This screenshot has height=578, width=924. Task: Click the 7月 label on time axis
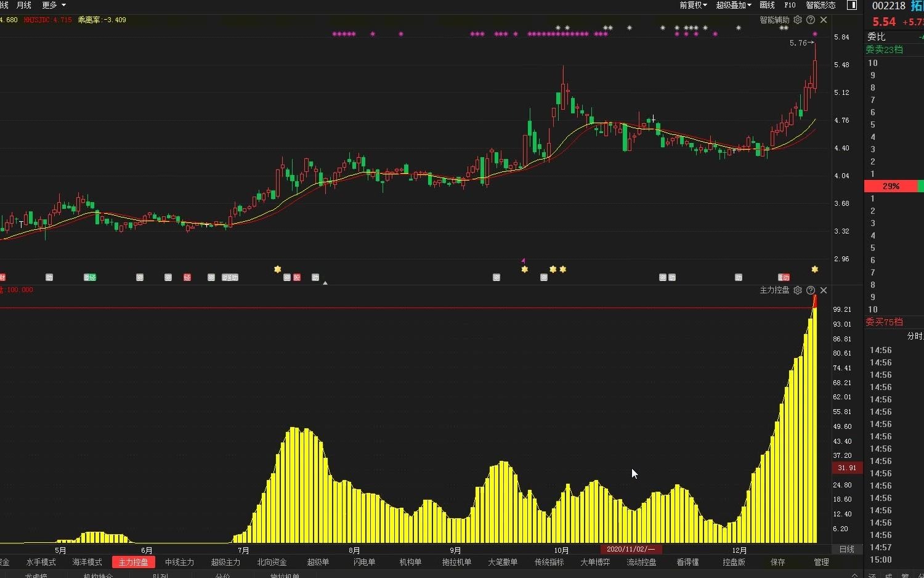[243, 550]
